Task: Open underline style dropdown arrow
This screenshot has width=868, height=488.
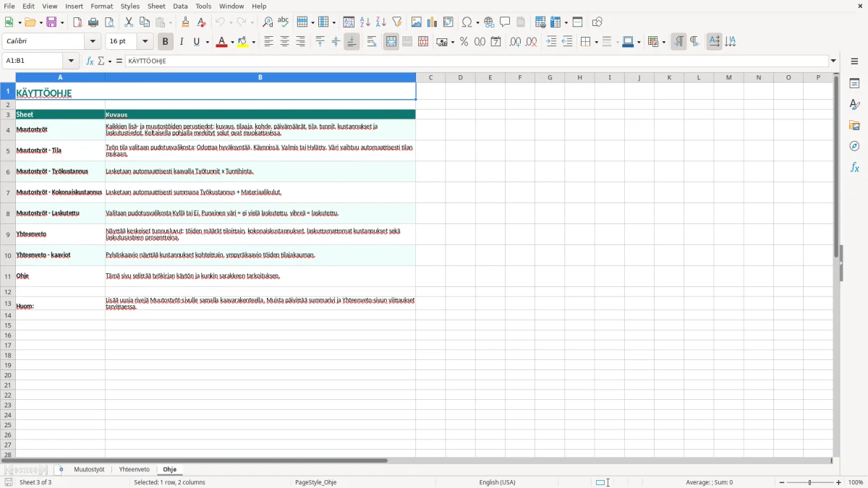Action: 207,42
